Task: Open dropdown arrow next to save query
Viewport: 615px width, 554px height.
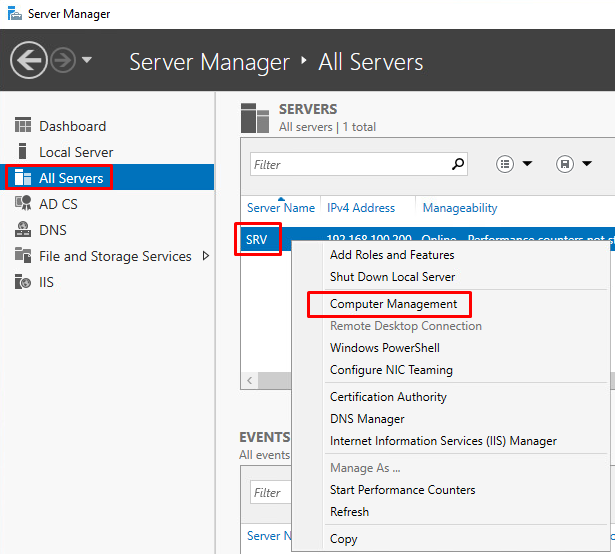Action: (x=587, y=164)
